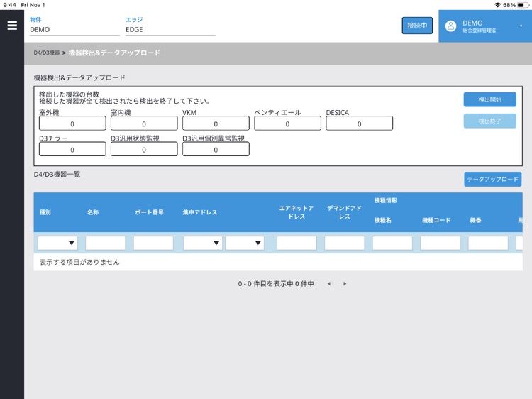Click the pagination text 0-0件目を表示中
Viewport: 532px width, 399px height.
275,284
